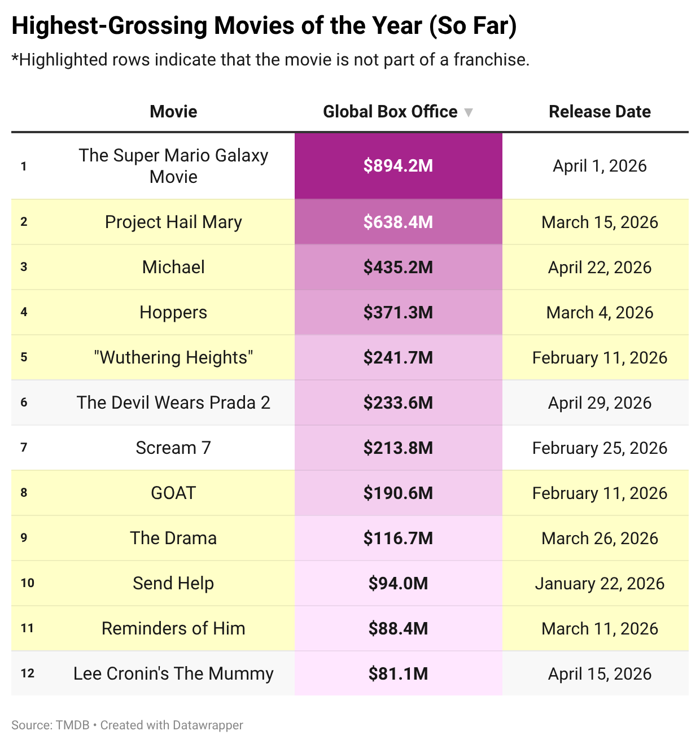
Task: Click the $116.7M cell for The Drama
Action: 398,538
